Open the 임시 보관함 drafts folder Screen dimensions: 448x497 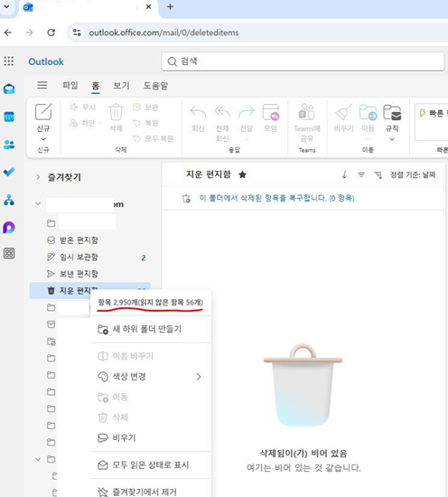(x=89, y=257)
